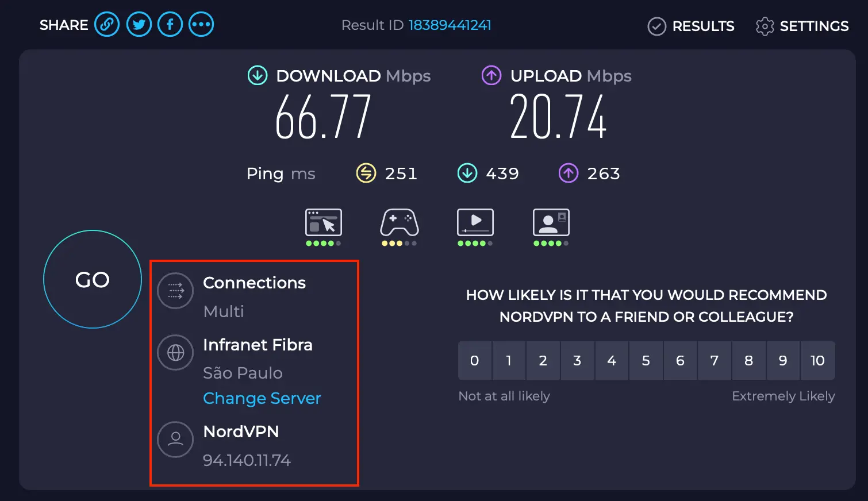Share result on Twitter
Screen dimensions: 868x501
point(139,24)
